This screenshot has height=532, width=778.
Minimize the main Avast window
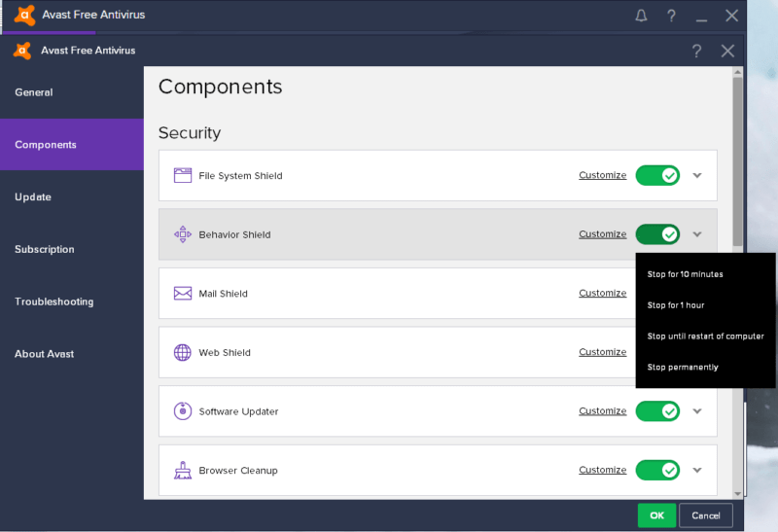(x=701, y=19)
